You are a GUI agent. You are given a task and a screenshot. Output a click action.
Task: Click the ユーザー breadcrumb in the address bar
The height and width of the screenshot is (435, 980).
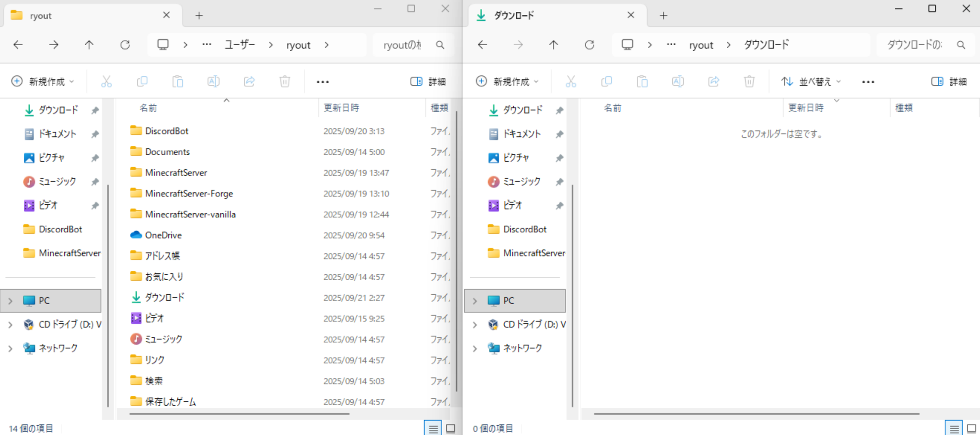click(240, 45)
